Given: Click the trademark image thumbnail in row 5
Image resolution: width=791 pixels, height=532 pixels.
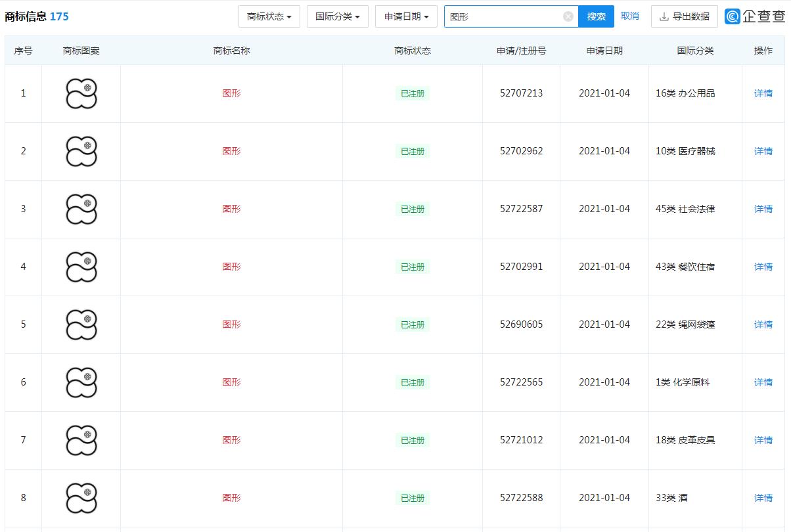Looking at the screenshot, I should 81,324.
